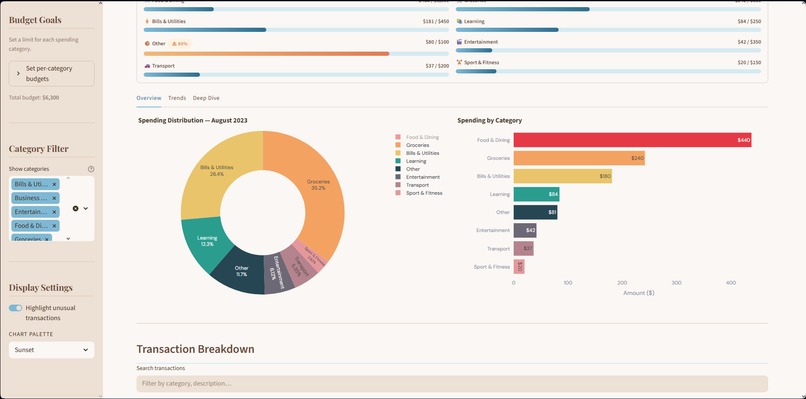Remove the Business category chip
806x399 pixels.
[54, 198]
